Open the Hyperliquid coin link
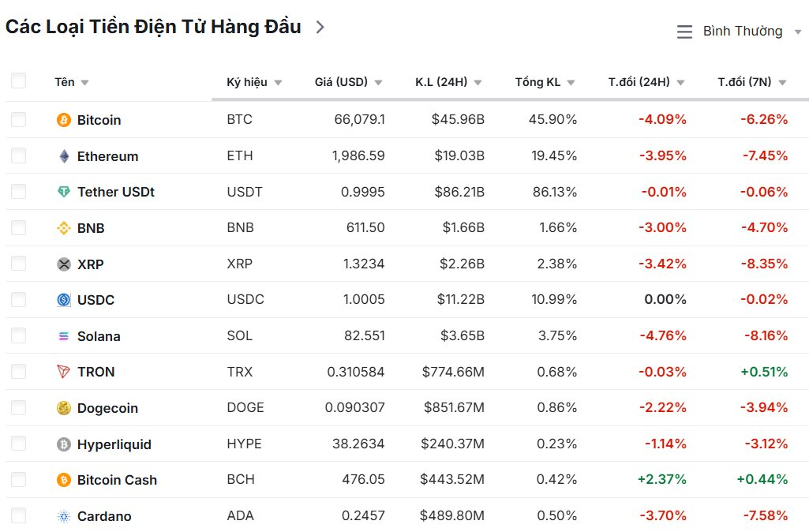 coord(114,444)
